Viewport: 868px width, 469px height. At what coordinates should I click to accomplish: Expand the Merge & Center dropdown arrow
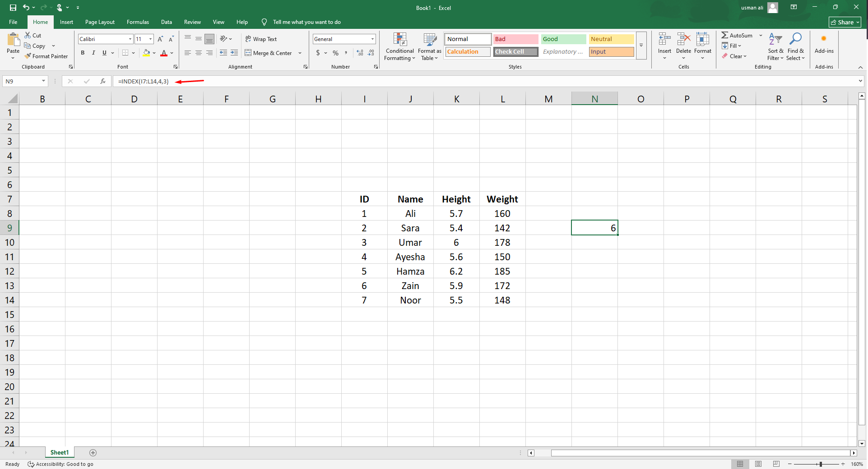300,53
